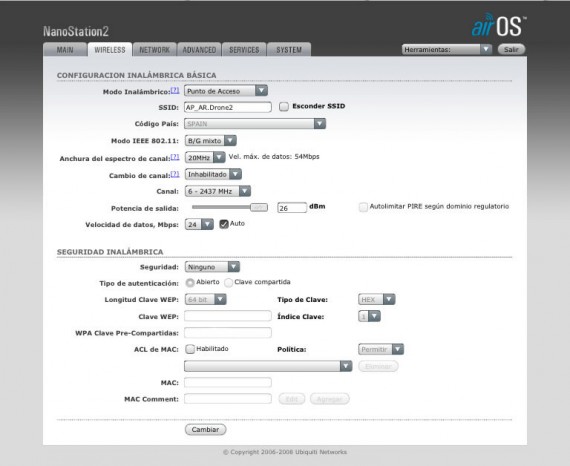Click the MAC address input field
The height and width of the screenshot is (466, 570).
[228, 382]
